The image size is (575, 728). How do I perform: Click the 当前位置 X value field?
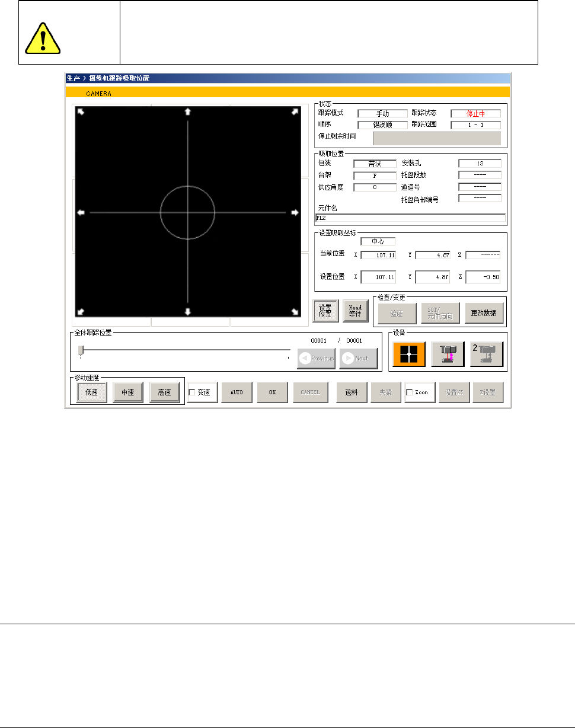pos(378,255)
